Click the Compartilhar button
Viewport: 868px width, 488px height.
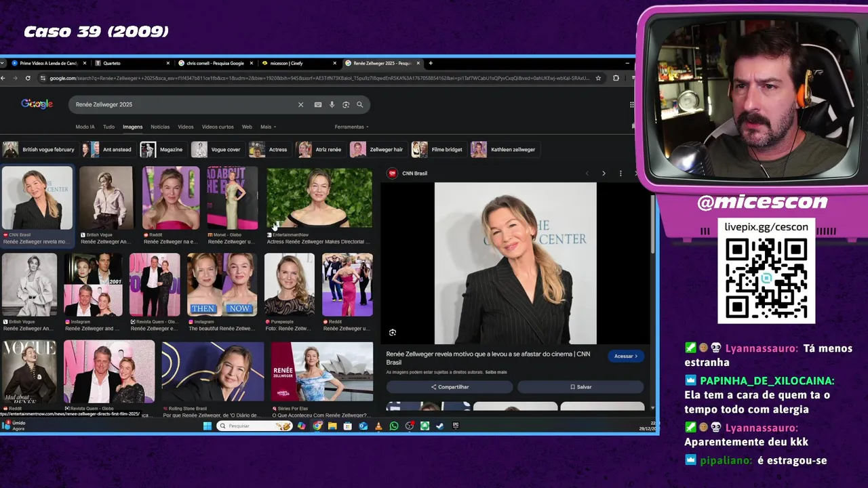[x=450, y=387]
